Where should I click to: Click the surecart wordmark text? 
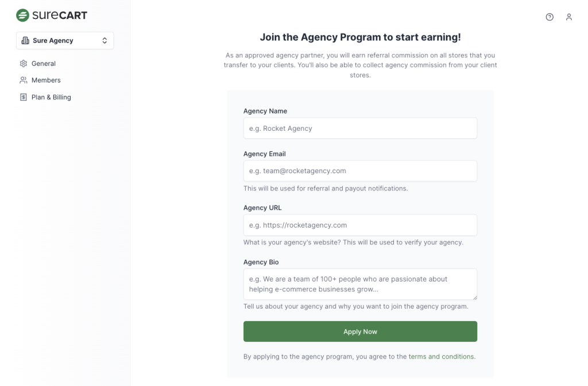click(60, 15)
